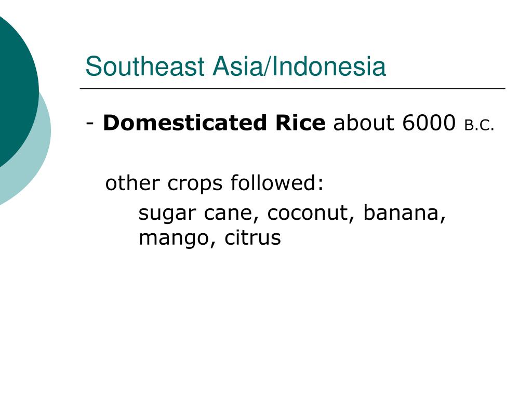
Task: Click the small B.C. text
Action: [x=479, y=125]
